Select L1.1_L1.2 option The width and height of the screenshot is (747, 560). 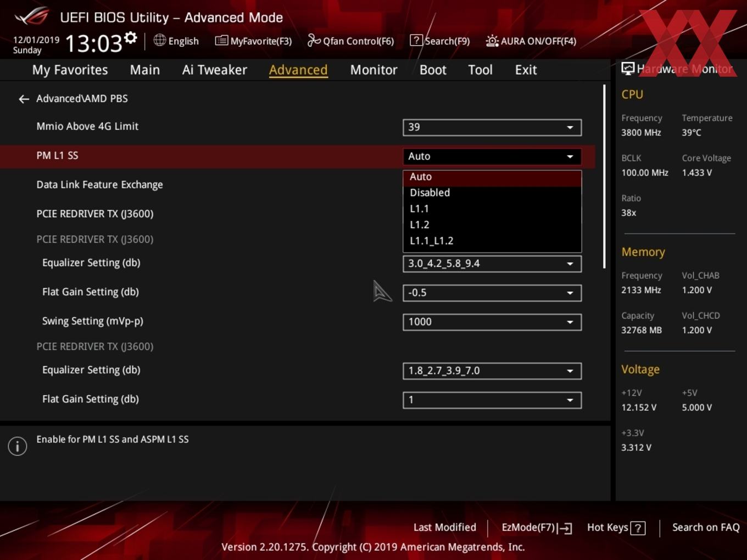click(492, 240)
